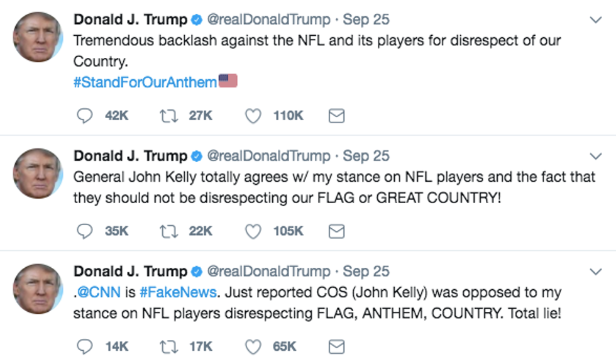
Task: Expand more options on John Kelly tweet
Action: [x=595, y=156]
